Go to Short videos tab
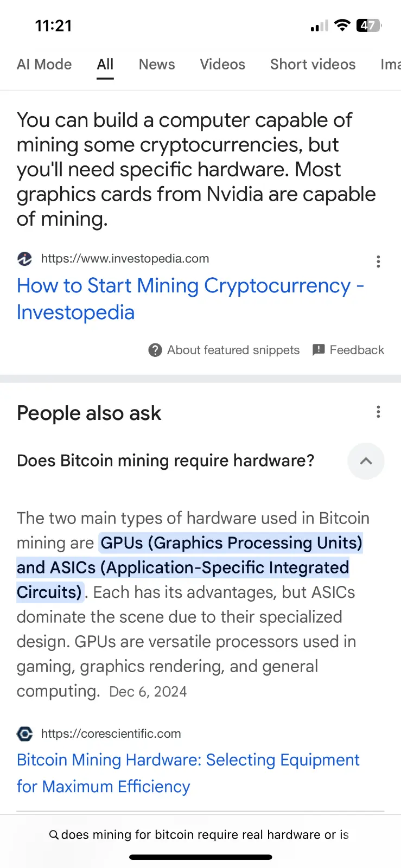The height and width of the screenshot is (868, 401). pos(313,65)
